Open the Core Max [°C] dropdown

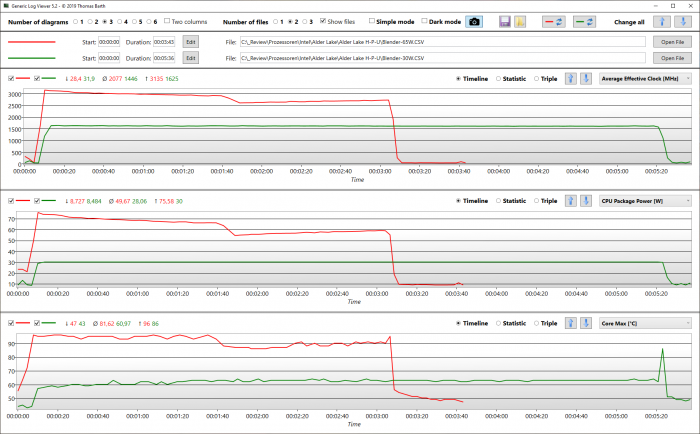point(645,323)
